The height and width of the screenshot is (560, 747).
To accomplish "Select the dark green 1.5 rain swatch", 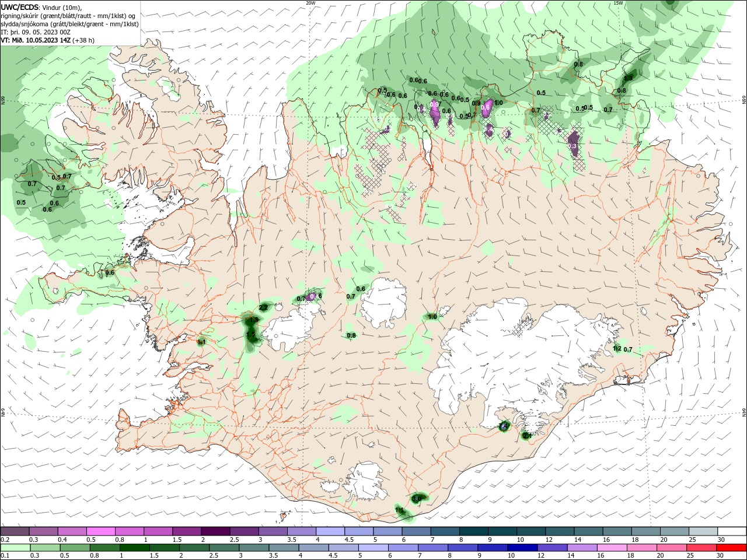I will pos(164,548).
